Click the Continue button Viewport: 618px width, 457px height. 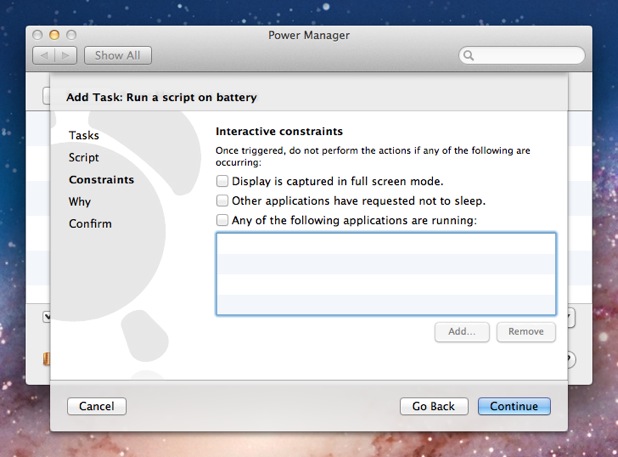[514, 406]
